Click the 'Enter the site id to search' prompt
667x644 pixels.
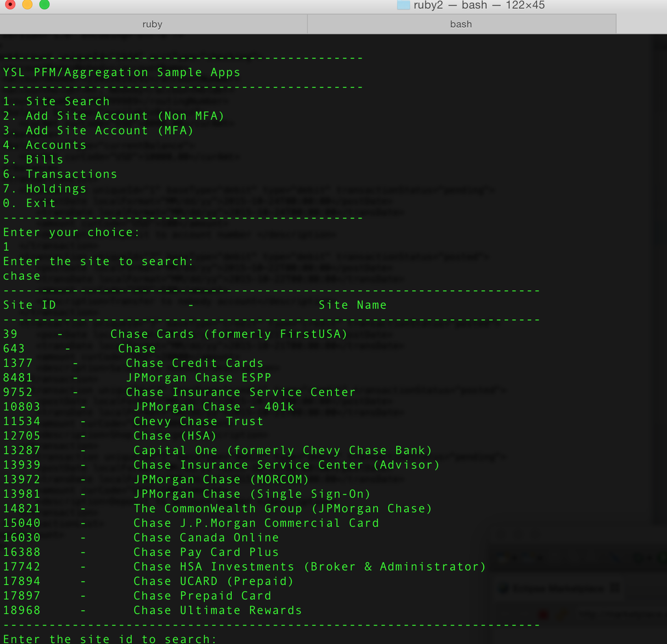(x=109, y=638)
